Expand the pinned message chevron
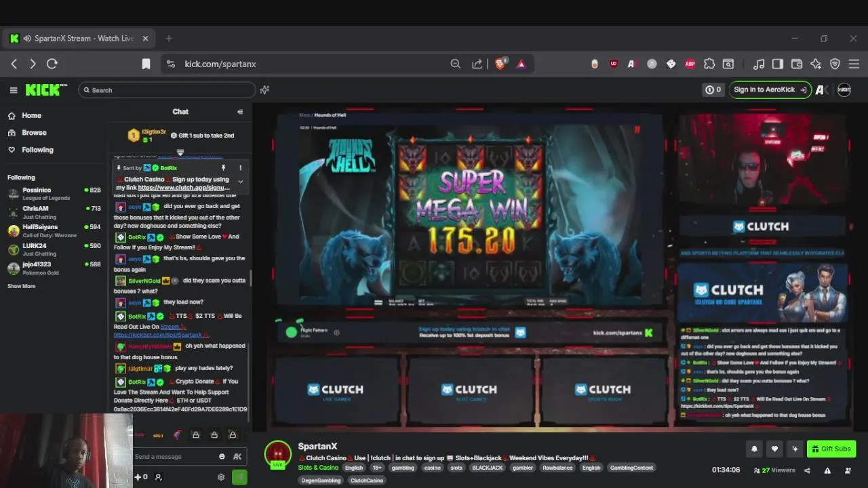 [240, 182]
